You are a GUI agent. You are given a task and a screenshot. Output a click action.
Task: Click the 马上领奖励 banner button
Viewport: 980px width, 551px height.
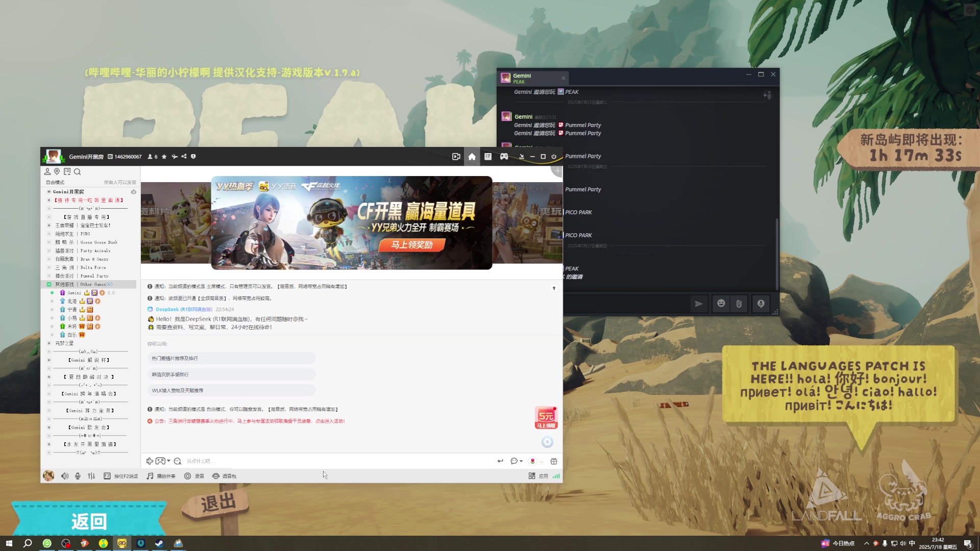(x=411, y=245)
